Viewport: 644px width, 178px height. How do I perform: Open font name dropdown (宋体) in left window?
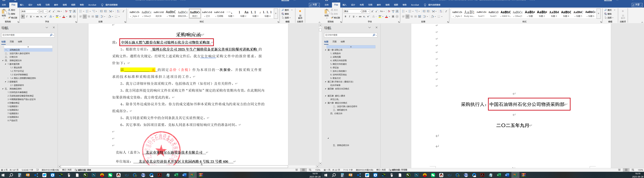point(38,11)
